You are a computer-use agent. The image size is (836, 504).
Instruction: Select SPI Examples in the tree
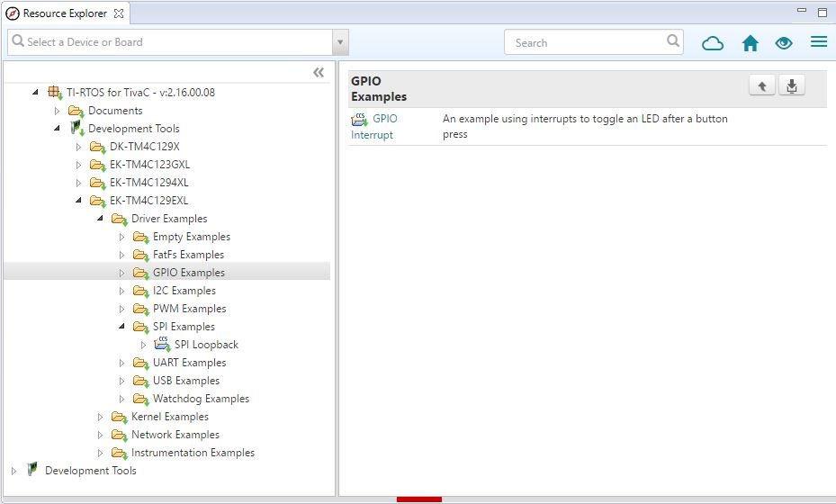tap(184, 327)
